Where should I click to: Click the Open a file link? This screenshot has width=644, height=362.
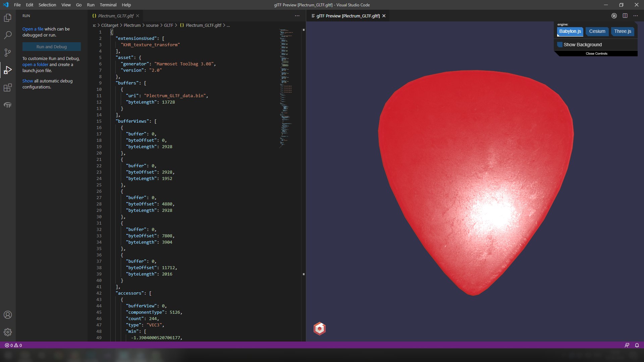33,29
